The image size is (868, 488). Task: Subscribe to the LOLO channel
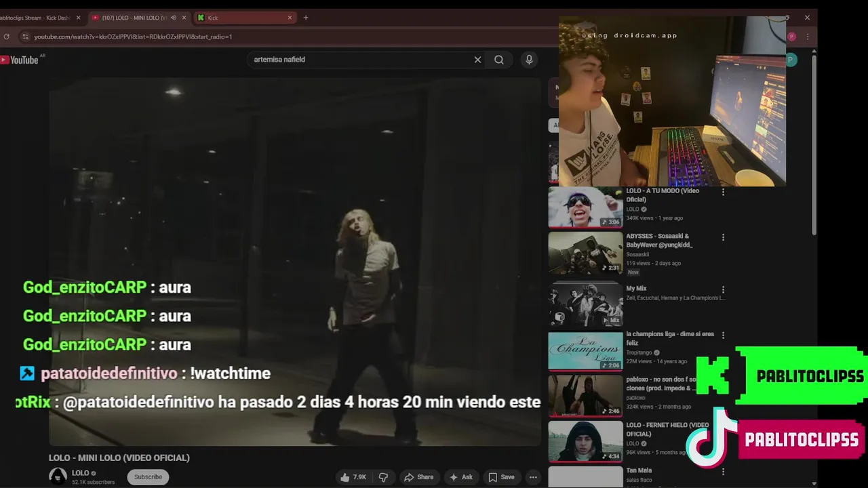pos(148,477)
